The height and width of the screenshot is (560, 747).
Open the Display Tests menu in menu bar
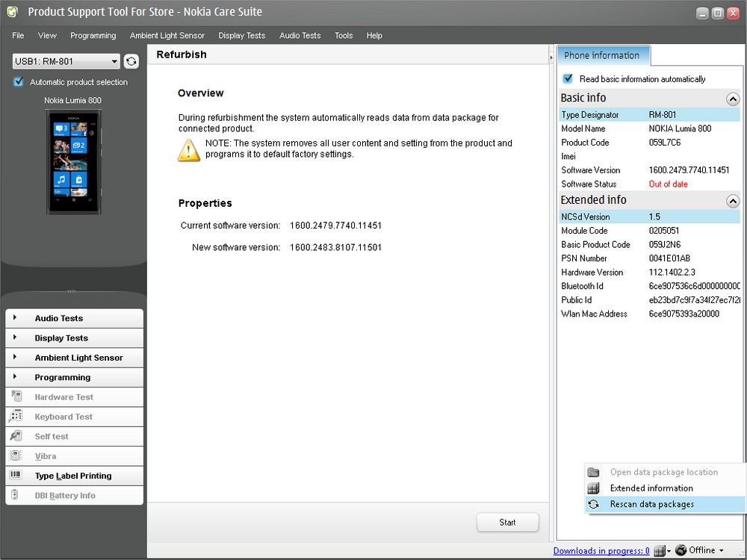(x=241, y=35)
